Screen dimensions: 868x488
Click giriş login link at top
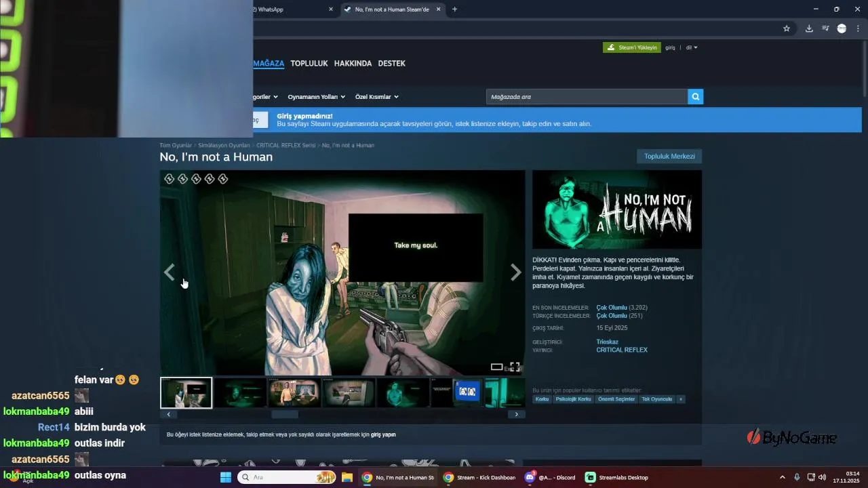(x=670, y=47)
